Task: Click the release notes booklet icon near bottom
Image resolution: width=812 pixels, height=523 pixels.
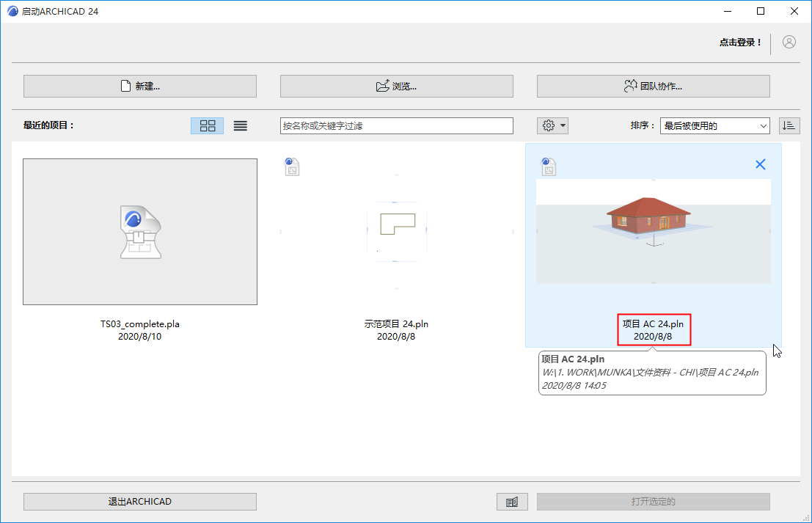Action: tap(512, 501)
